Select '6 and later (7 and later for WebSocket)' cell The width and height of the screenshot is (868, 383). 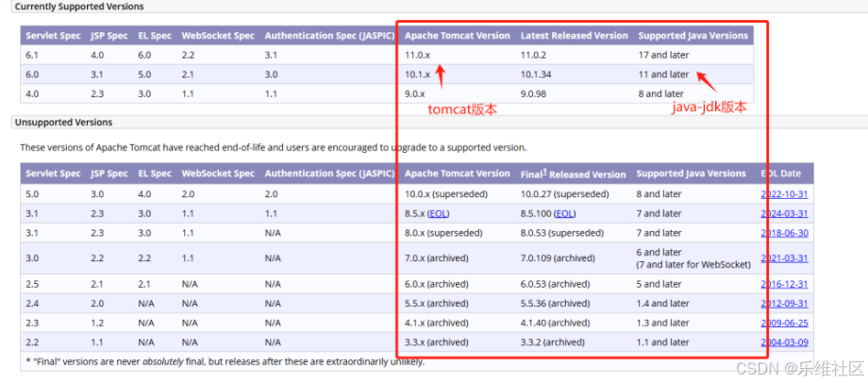click(693, 258)
